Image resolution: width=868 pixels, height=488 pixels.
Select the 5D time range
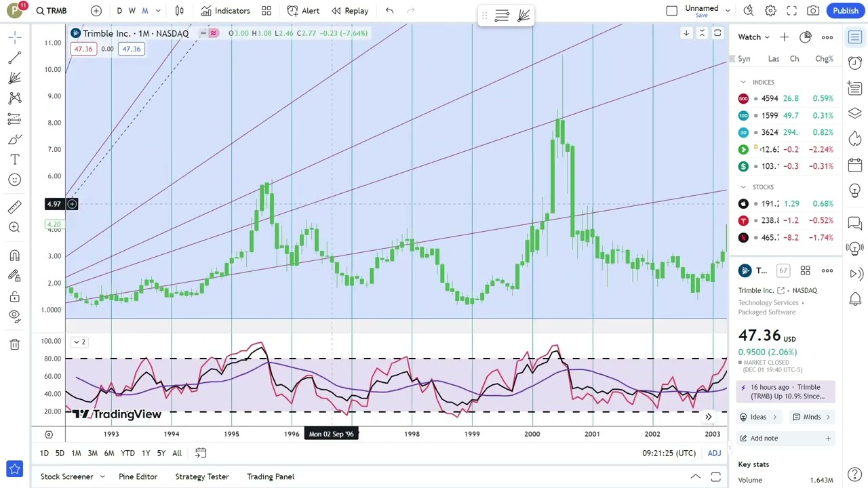[60, 453]
